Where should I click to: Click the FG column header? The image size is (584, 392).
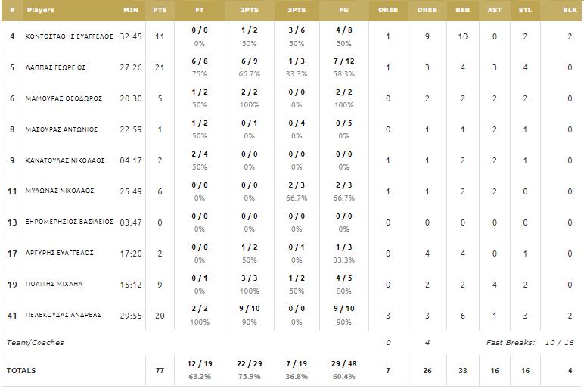[x=344, y=10]
